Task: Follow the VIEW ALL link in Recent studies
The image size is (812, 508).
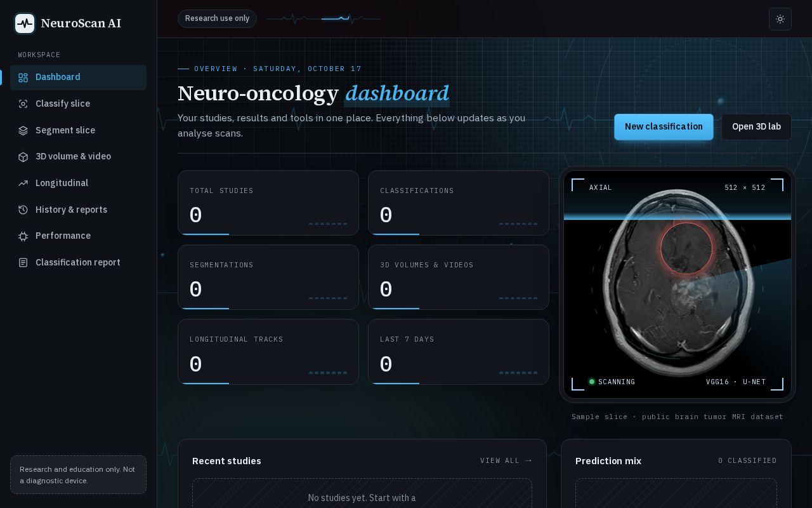Action: (506, 460)
